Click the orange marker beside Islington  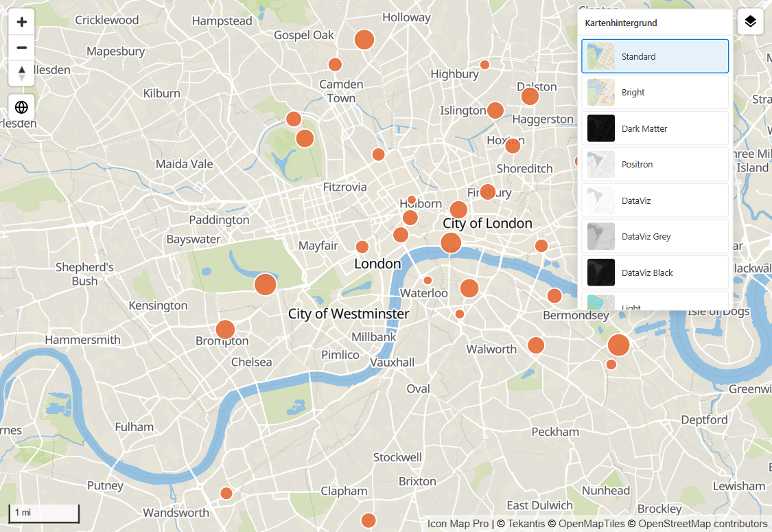click(495, 111)
